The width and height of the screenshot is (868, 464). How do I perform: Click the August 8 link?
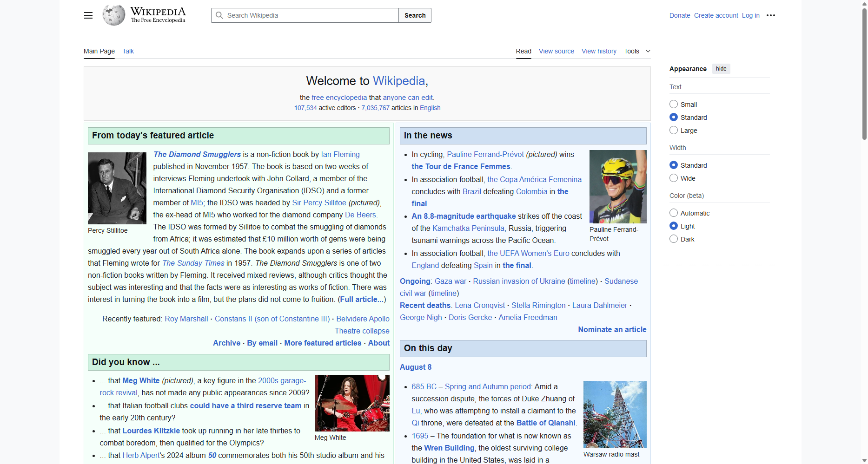click(416, 367)
